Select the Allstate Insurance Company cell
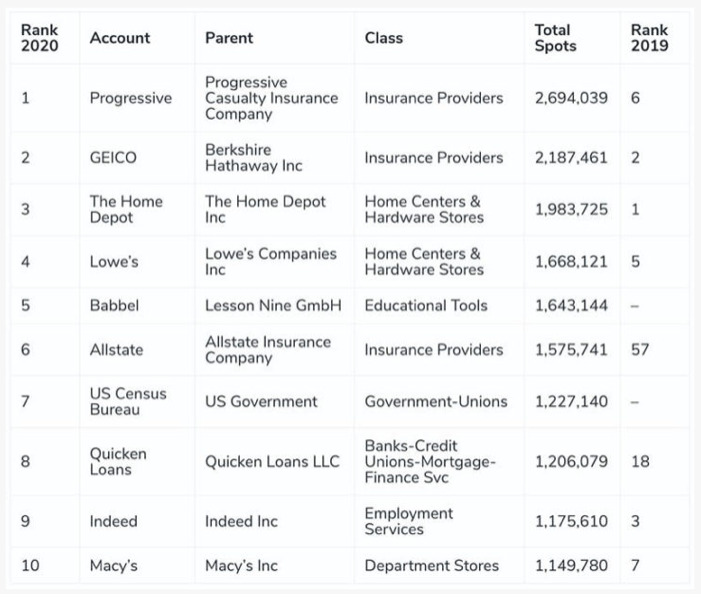 [267, 349]
